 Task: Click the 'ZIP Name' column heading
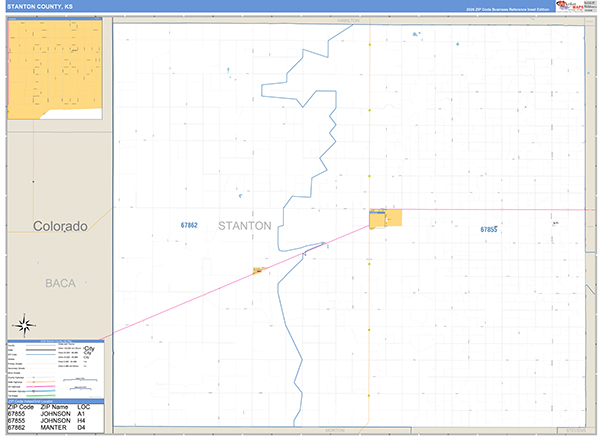[54, 407]
